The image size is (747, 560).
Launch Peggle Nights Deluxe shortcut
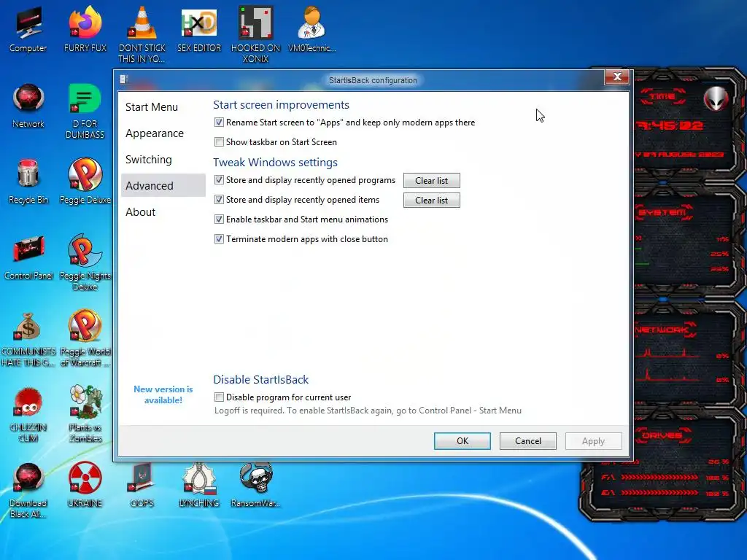point(85,262)
